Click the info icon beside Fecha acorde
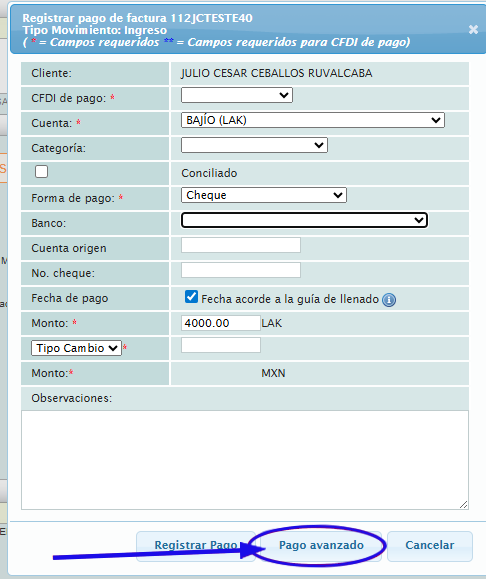486x579 pixels. coord(389,300)
